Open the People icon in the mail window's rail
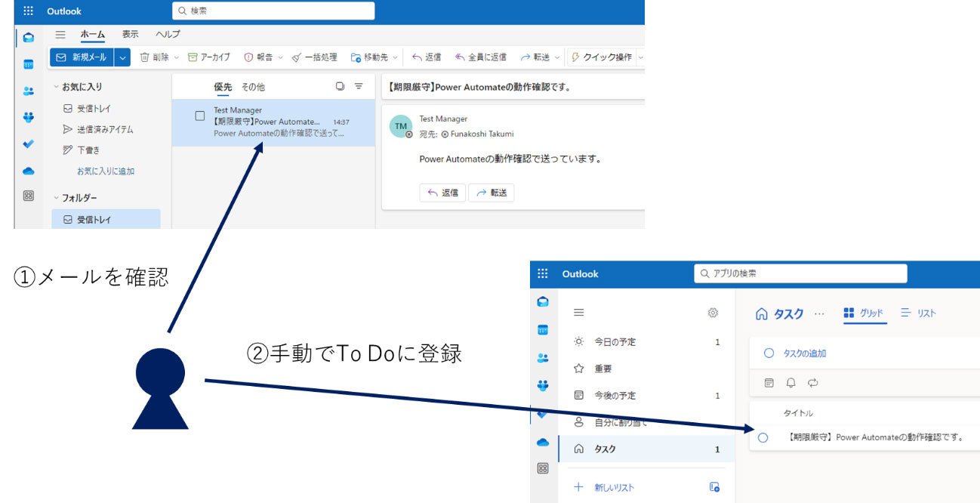This screenshot has height=503, width=980. coord(29,91)
